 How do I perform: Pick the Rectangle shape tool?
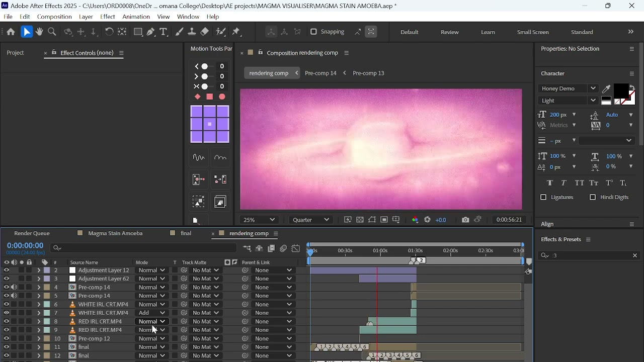pyautogui.click(x=138, y=32)
